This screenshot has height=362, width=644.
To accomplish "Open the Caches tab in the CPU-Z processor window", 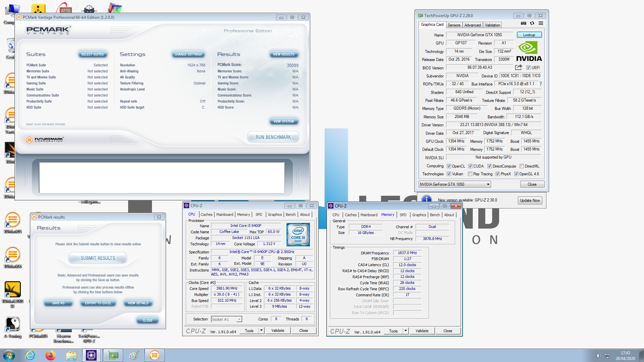I will 207,215.
